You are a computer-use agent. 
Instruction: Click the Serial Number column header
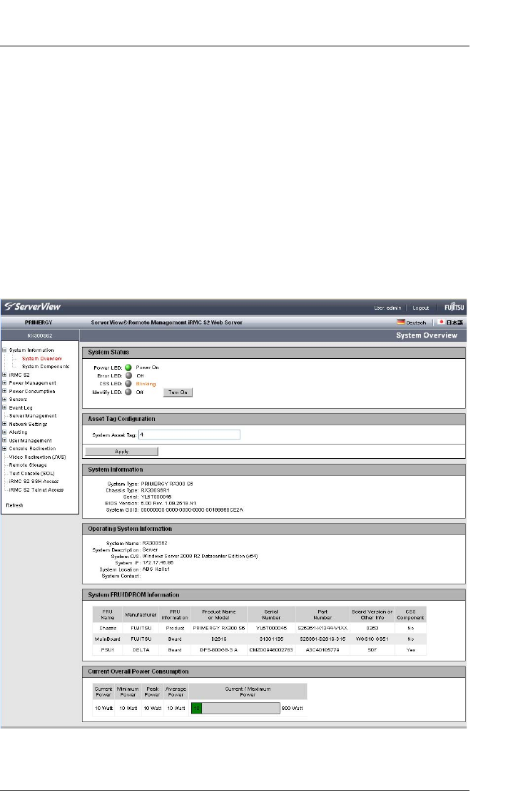[271, 614]
